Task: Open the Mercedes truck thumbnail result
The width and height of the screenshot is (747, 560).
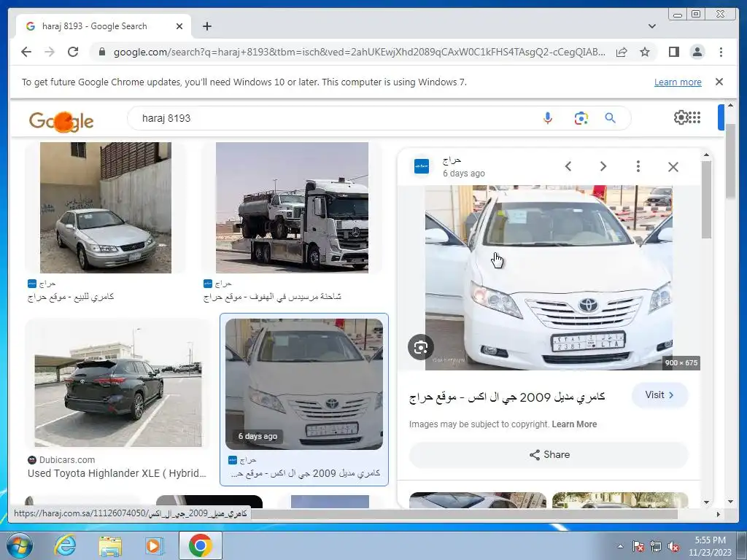Action: tap(292, 208)
